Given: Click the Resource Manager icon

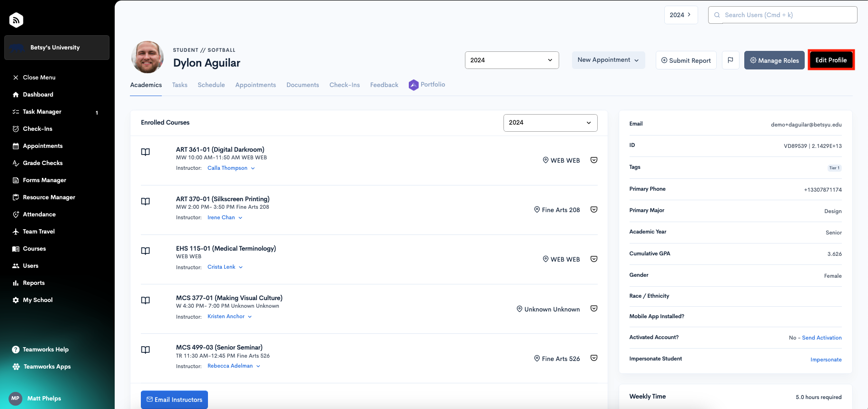Looking at the screenshot, I should 16,197.
